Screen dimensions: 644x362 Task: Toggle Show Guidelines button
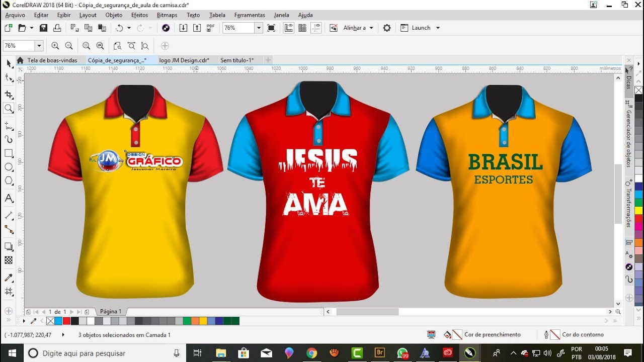[316, 28]
